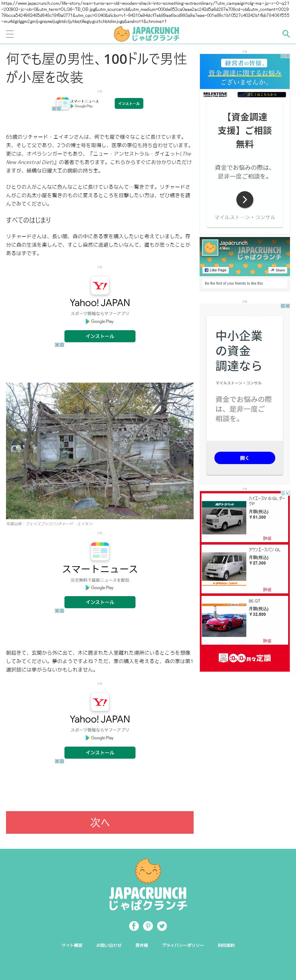Open the footer Facebook icon
This screenshot has height=980, width=296.
click(x=134, y=926)
